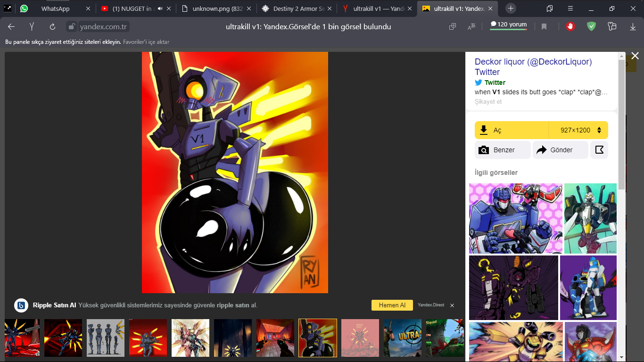Open the browser downloads icon
Viewport: 644px width, 362px height.
click(x=632, y=27)
